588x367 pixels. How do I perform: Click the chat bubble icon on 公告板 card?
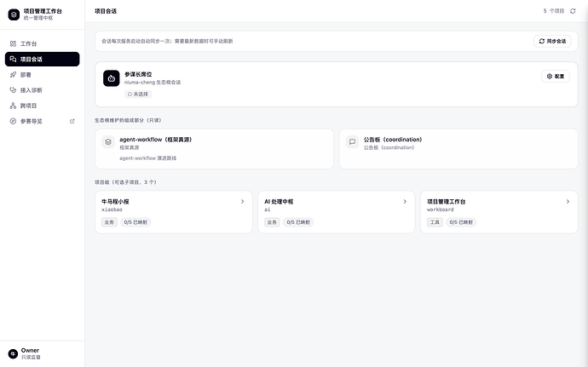click(x=352, y=142)
